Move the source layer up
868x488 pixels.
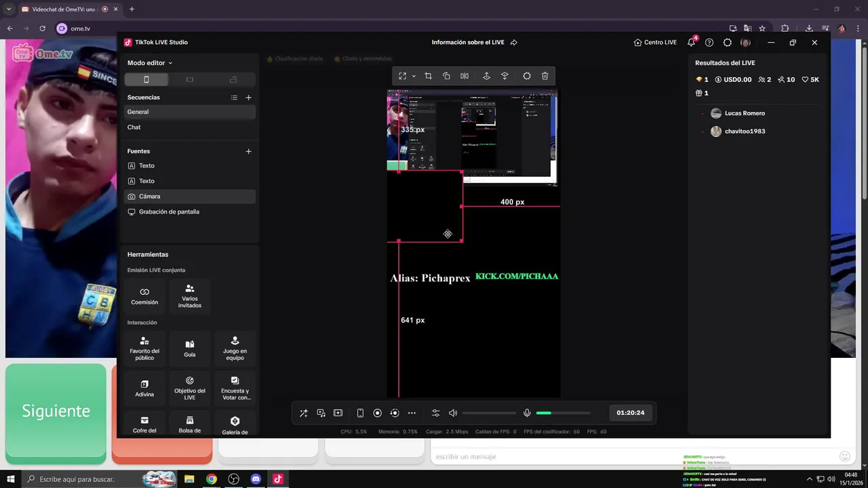click(486, 76)
